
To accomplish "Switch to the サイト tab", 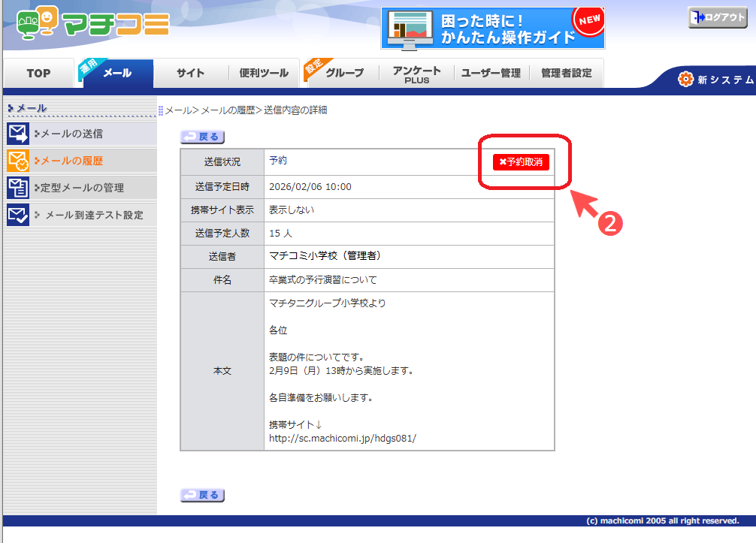I will point(190,74).
